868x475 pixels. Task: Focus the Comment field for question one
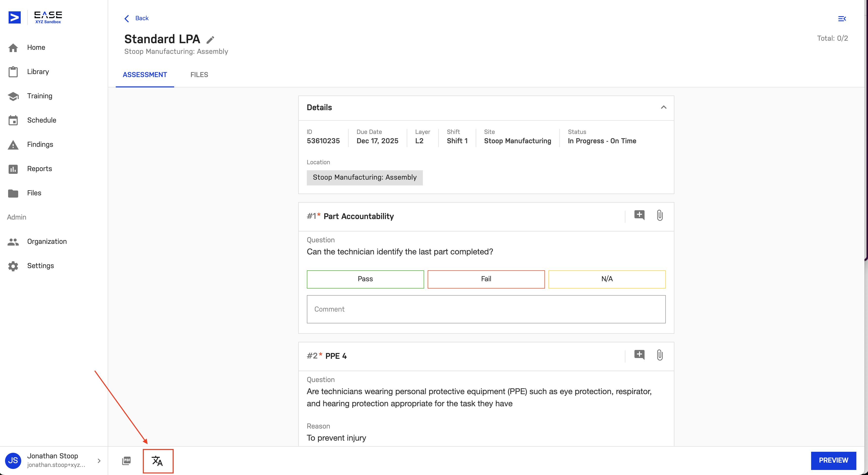[x=486, y=309]
